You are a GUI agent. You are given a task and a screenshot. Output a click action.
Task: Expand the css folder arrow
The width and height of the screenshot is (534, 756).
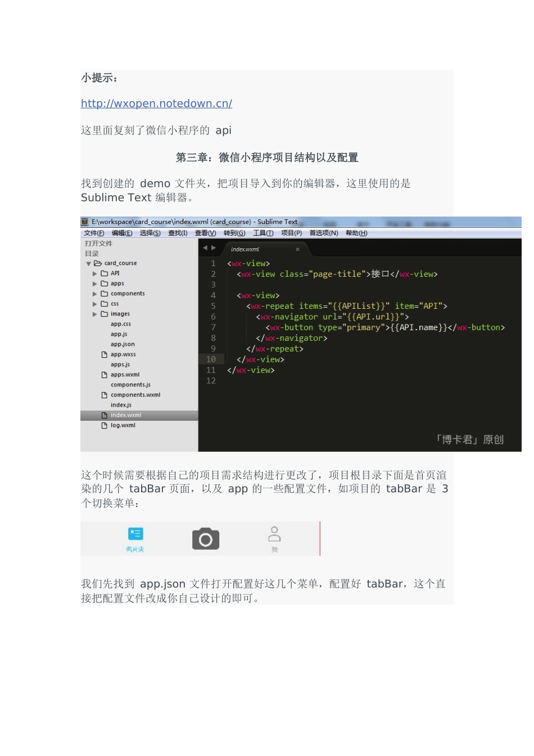tap(95, 304)
